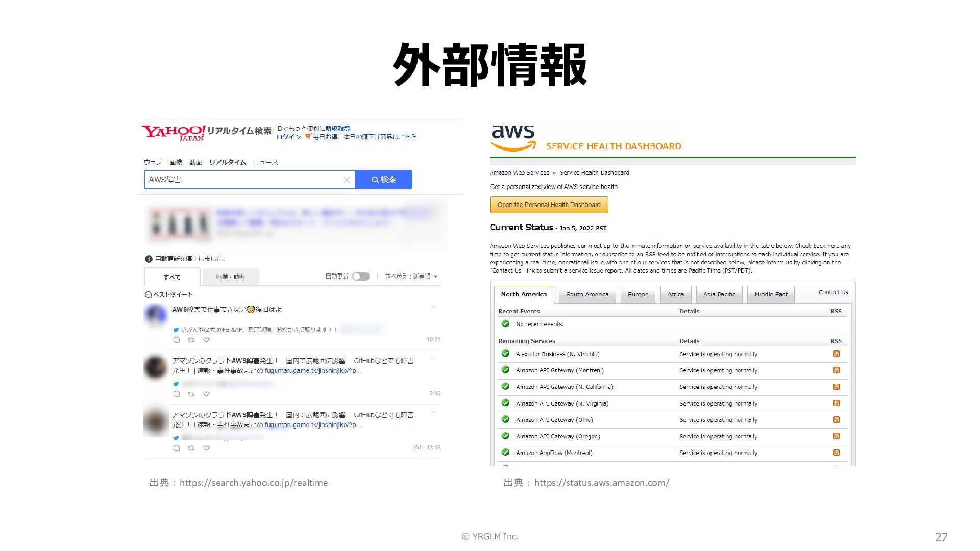The image size is (980, 551).
Task: Like the 昨日 13:33 tweet
Action: (x=206, y=448)
